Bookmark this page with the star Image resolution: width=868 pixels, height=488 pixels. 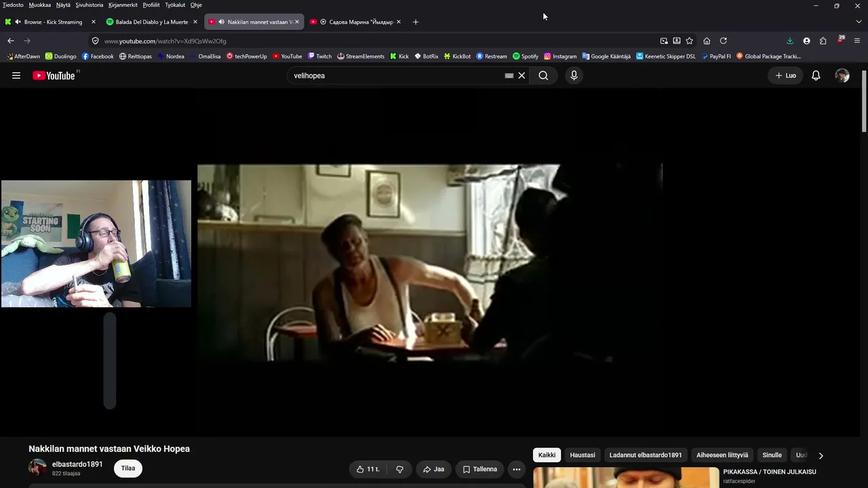coord(690,41)
